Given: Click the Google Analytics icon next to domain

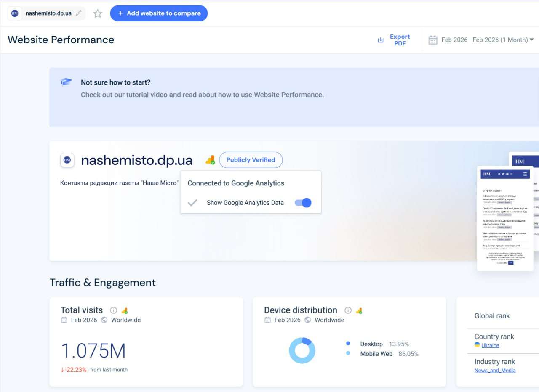Looking at the screenshot, I should (210, 160).
